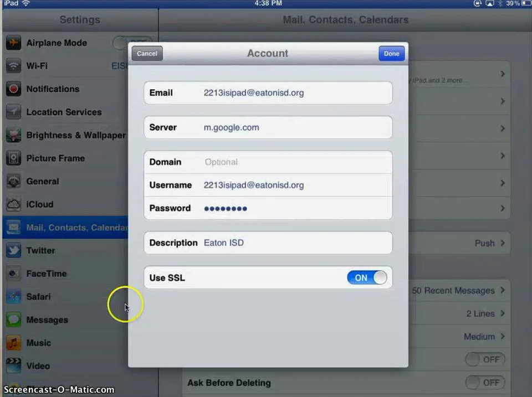This screenshot has width=532, height=397.
Task: Tap the Email address field
Action: click(268, 93)
